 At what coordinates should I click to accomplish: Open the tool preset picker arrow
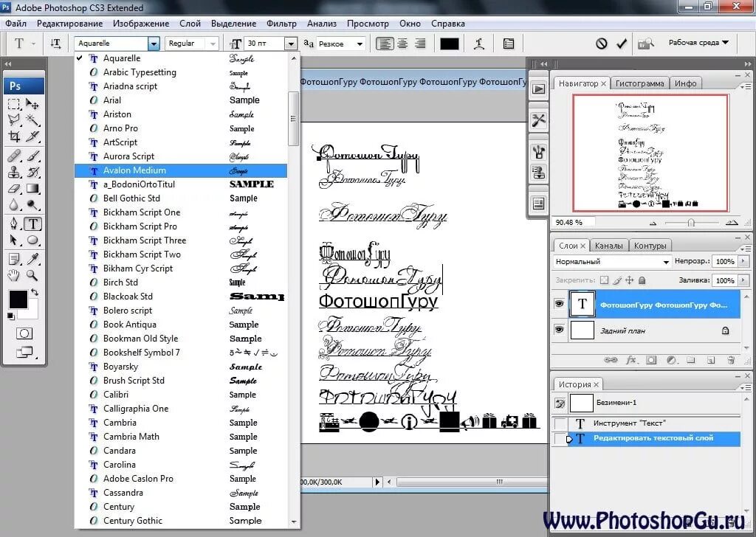(x=33, y=44)
